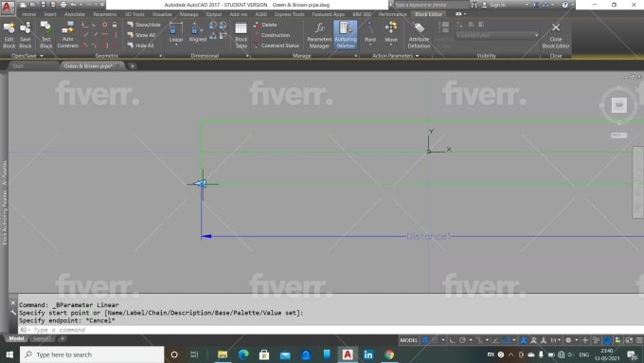Open the Point parameter dropdown arrow
644x363 pixels.
[370, 45]
